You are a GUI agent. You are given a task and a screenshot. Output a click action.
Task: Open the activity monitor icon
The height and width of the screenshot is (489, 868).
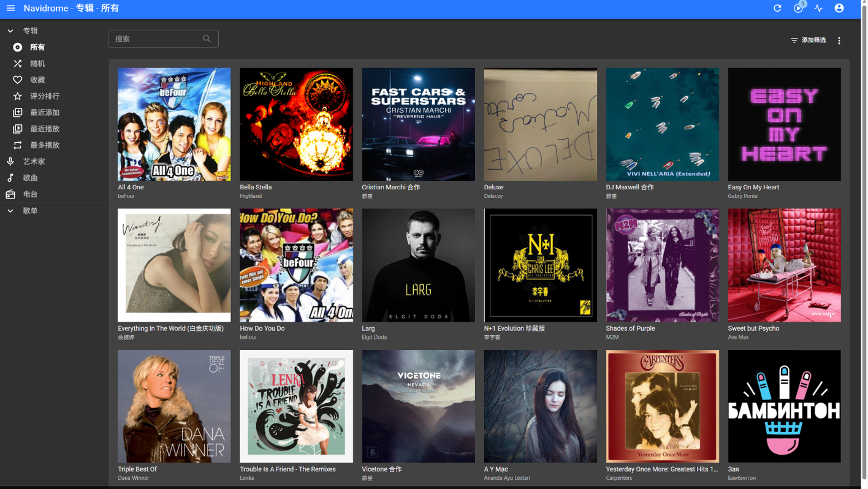tap(818, 9)
